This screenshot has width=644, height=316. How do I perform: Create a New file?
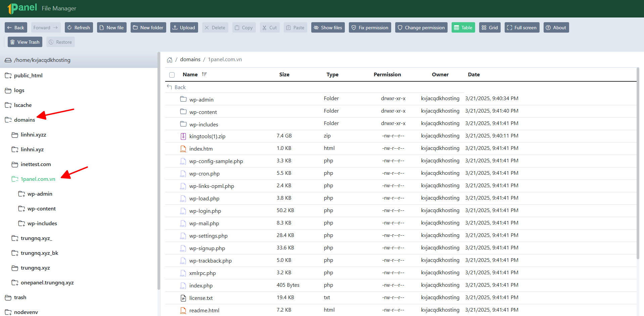point(112,28)
